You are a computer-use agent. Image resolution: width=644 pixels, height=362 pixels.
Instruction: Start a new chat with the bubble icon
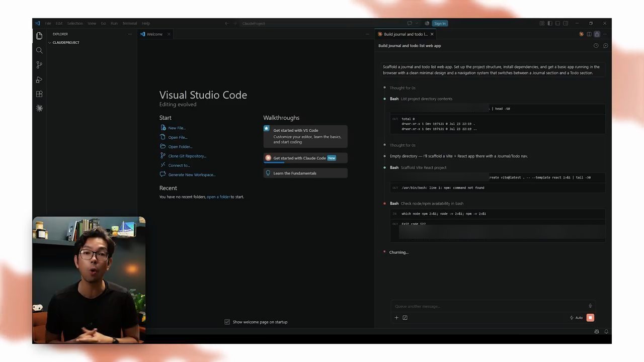(x=605, y=46)
